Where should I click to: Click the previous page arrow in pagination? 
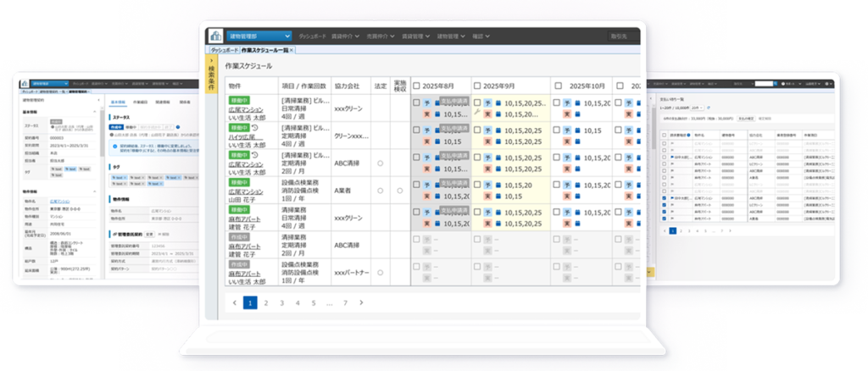[x=235, y=302]
